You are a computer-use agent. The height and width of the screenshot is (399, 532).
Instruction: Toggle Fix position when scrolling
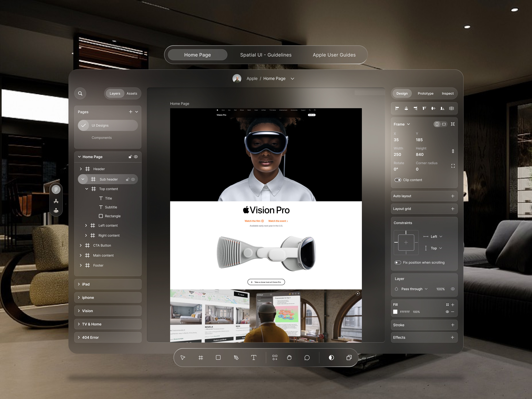point(398,263)
